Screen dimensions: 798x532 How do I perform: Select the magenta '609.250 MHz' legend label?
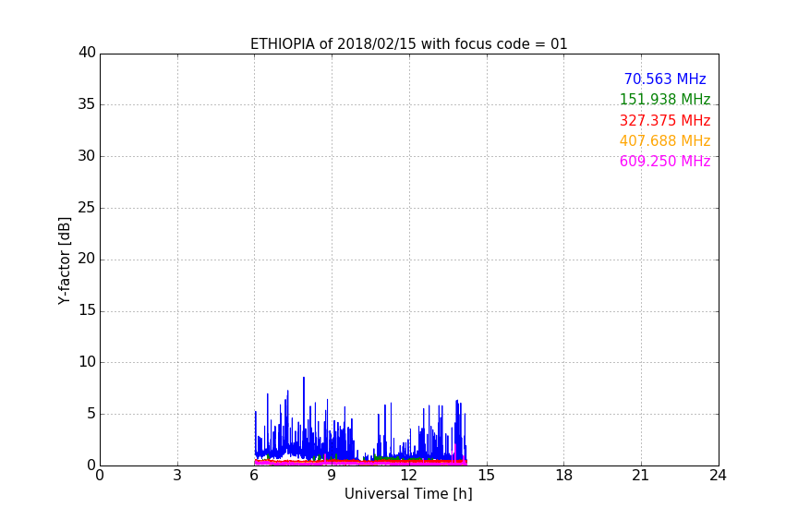[x=665, y=161]
